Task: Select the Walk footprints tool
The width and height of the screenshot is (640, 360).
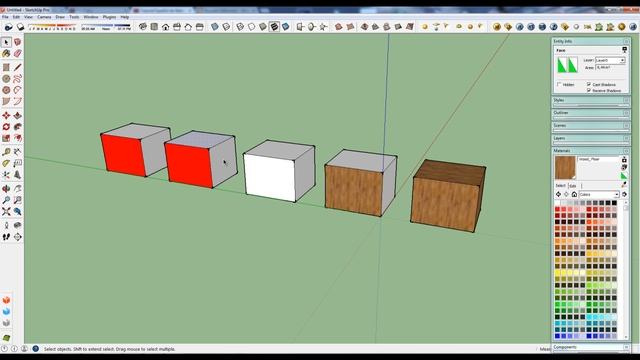Action: pos(6,237)
